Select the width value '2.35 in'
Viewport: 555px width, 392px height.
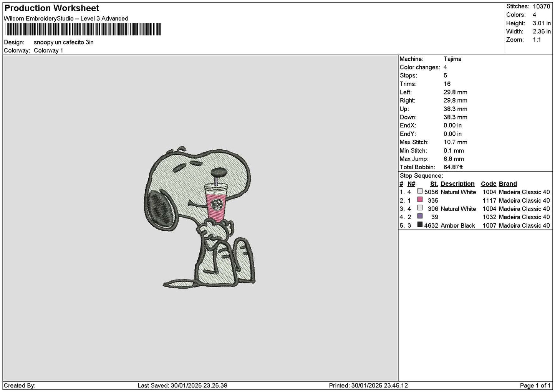point(542,32)
